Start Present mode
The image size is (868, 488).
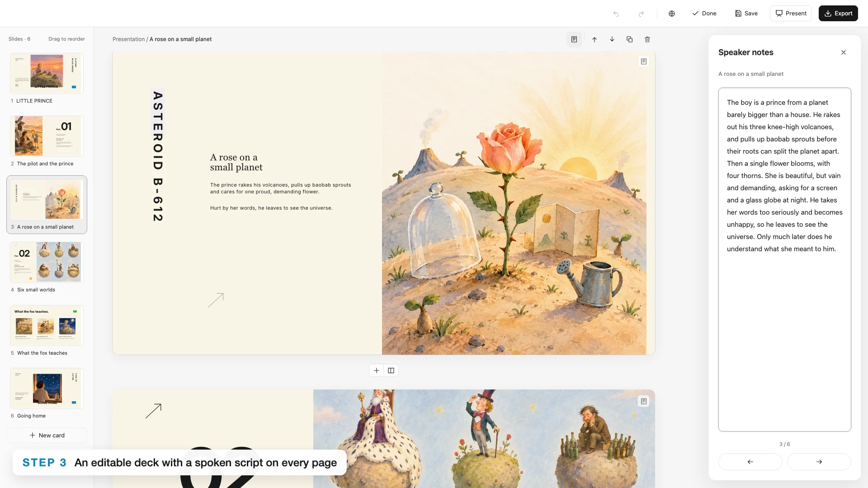click(x=791, y=14)
